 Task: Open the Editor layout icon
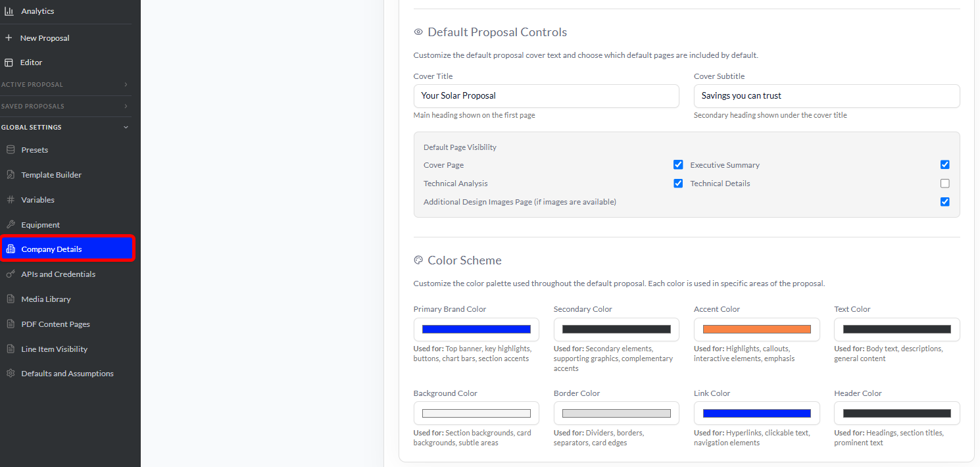pos(9,62)
